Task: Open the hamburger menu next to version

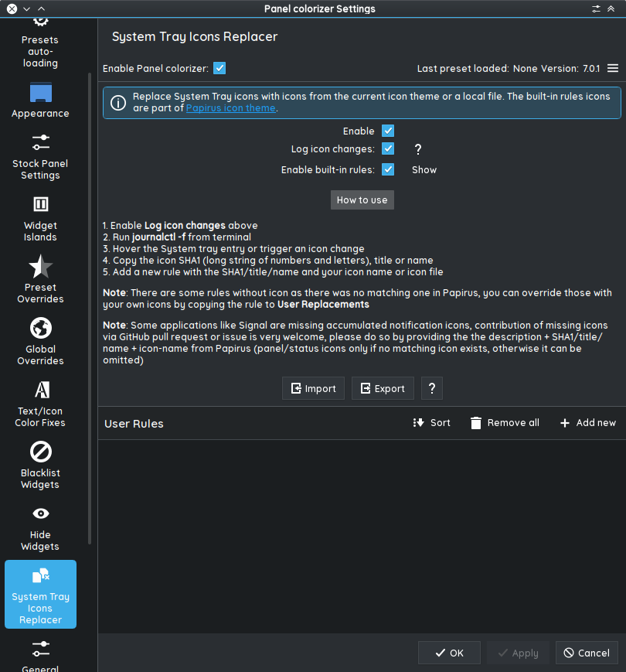Action: pos(613,68)
